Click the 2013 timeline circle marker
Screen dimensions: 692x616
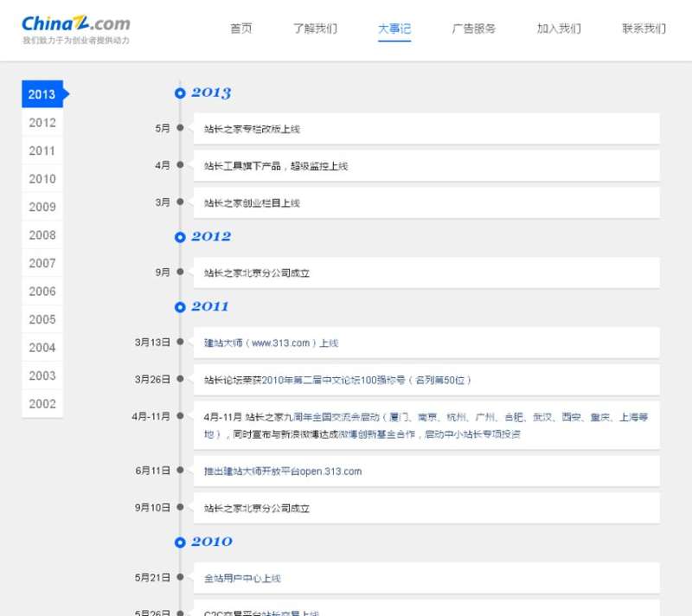pyautogui.click(x=180, y=93)
